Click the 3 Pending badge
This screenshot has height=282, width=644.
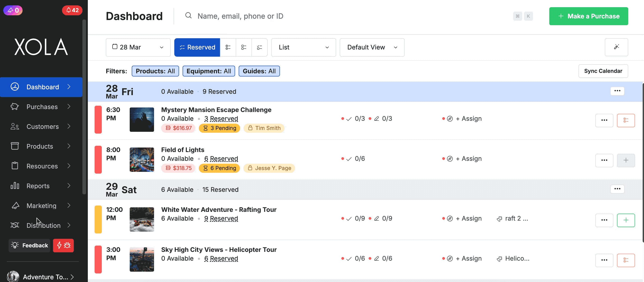tap(219, 128)
